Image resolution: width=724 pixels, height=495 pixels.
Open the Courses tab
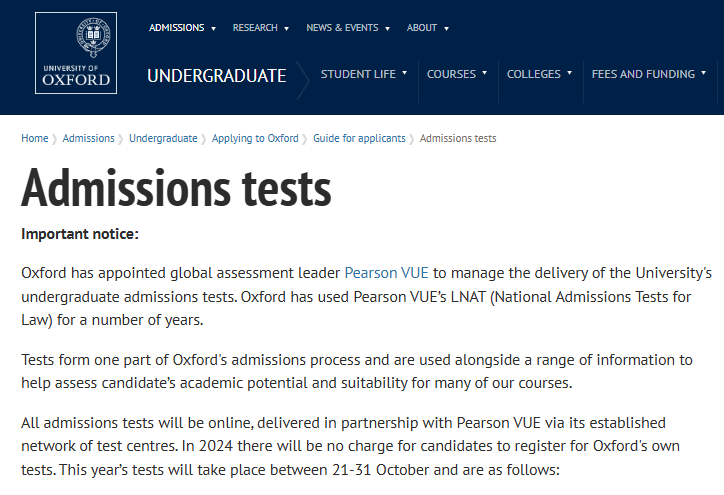tap(451, 74)
